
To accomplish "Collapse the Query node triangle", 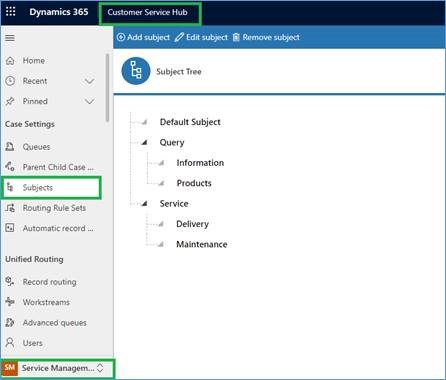I will (x=144, y=142).
